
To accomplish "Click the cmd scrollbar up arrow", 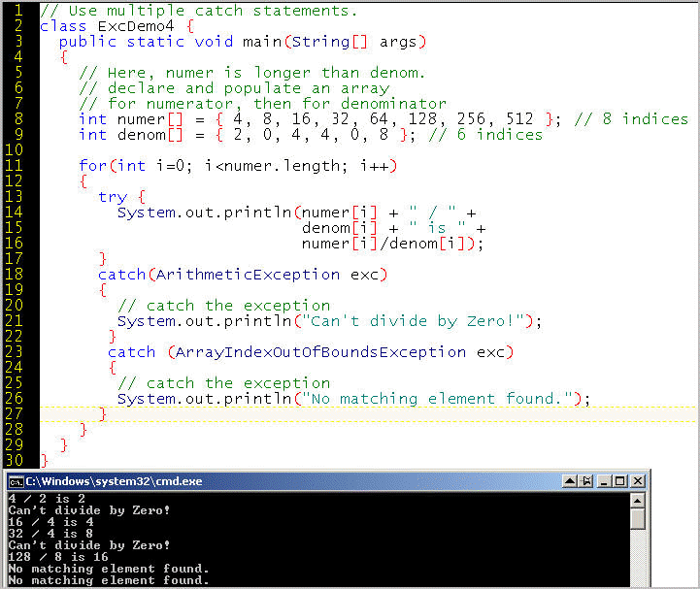I will point(638,501).
